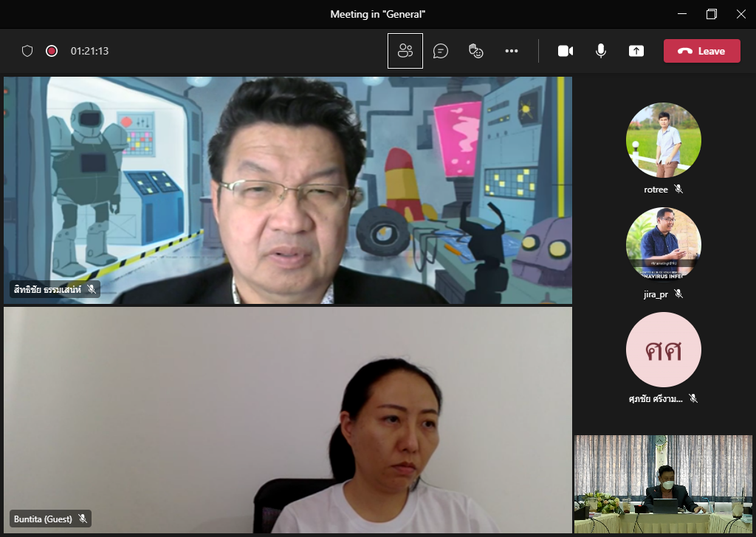Select rotree's participant avatar

click(x=663, y=140)
